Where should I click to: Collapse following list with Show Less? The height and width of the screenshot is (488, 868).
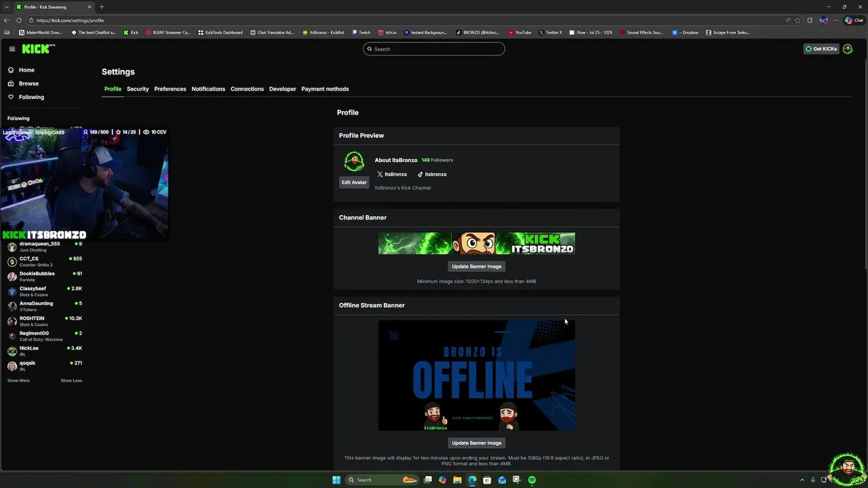(71, 380)
